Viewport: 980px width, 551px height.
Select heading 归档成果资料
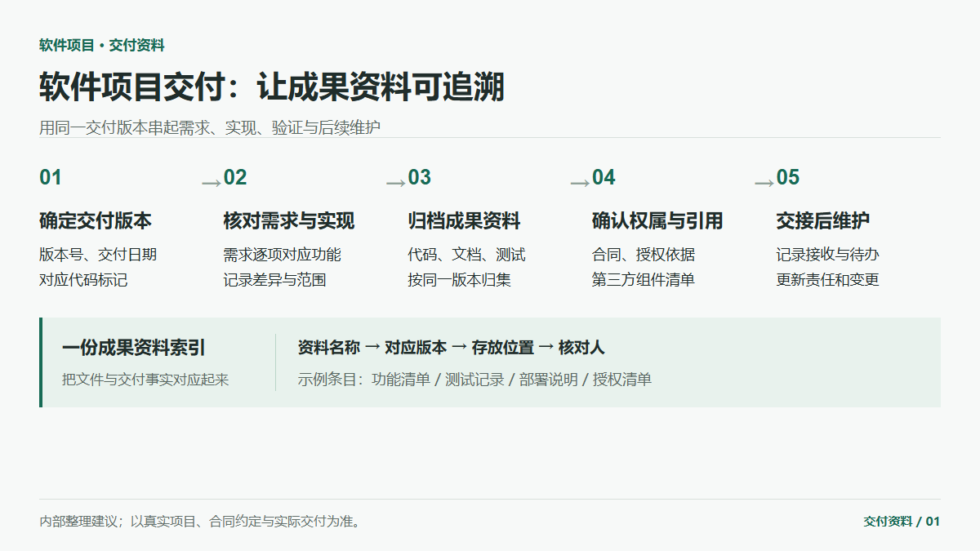465,220
